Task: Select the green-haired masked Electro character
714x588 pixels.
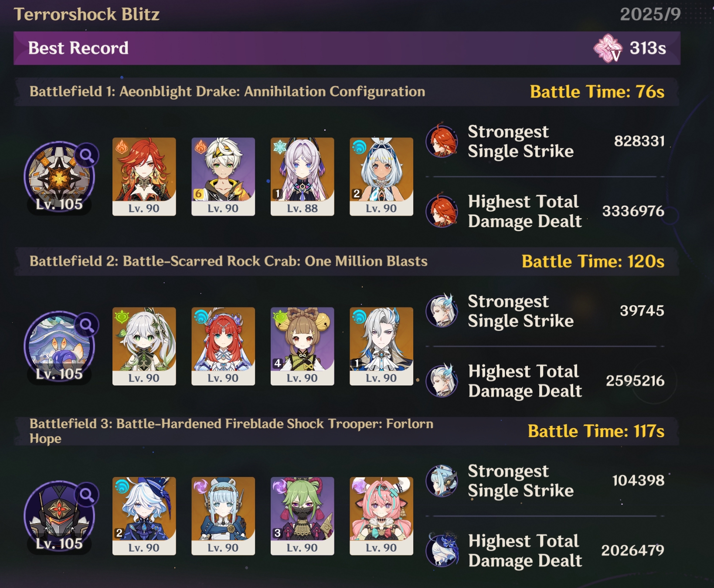Action: pos(302,516)
